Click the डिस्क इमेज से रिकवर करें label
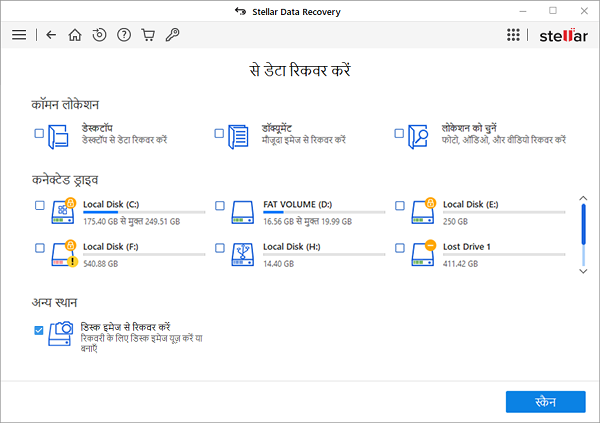The image size is (600, 423). (125, 327)
